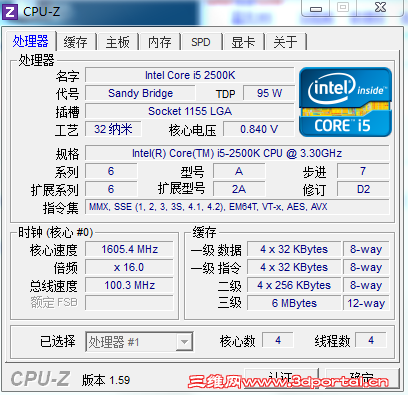Click the 三级 cache value 6 MBytes
Screen dimensions: 408x395
[294, 303]
